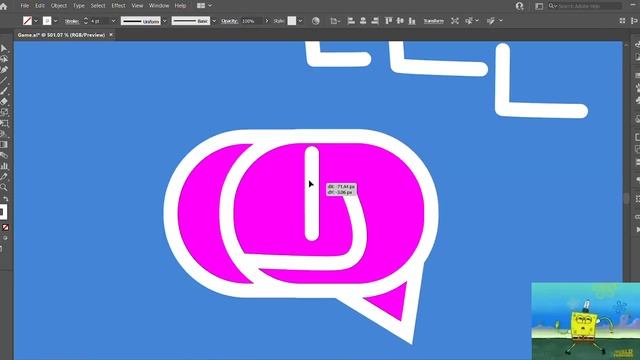
Task: Click the stroke weight stepper arrows
Action: 86,21
